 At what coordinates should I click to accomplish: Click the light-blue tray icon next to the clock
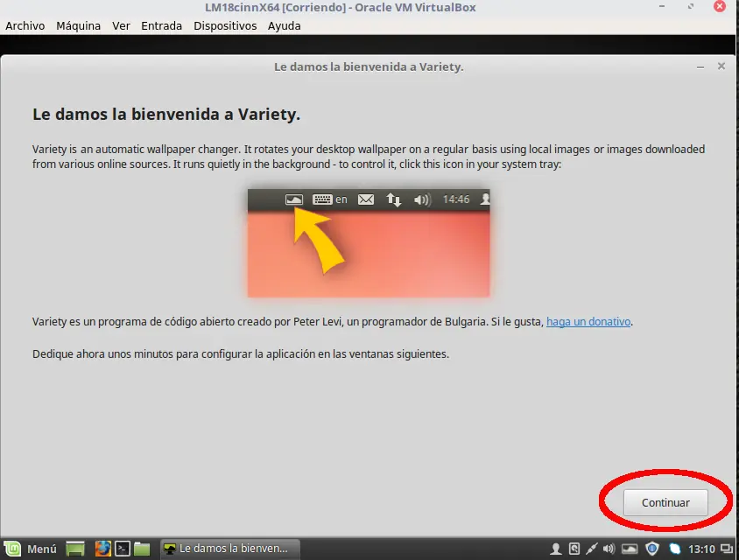(x=675, y=549)
